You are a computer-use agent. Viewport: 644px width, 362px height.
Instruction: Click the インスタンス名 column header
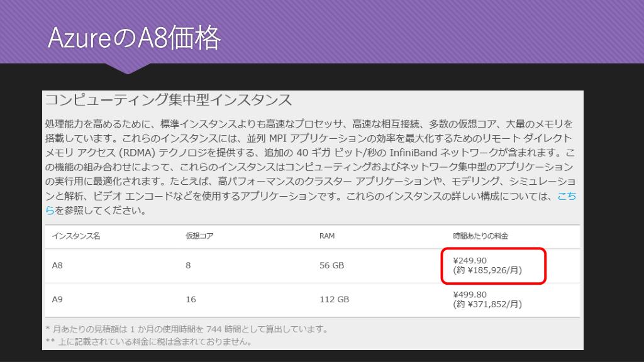click(x=76, y=236)
